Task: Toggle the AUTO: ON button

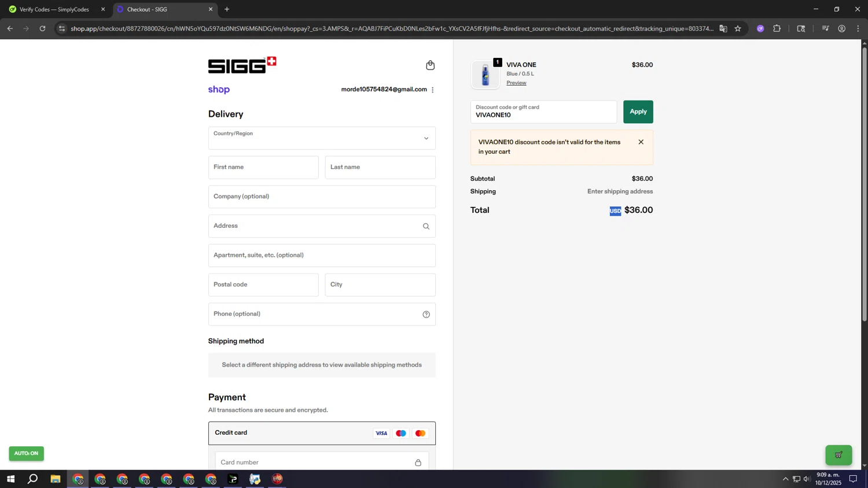Action: [x=26, y=454]
